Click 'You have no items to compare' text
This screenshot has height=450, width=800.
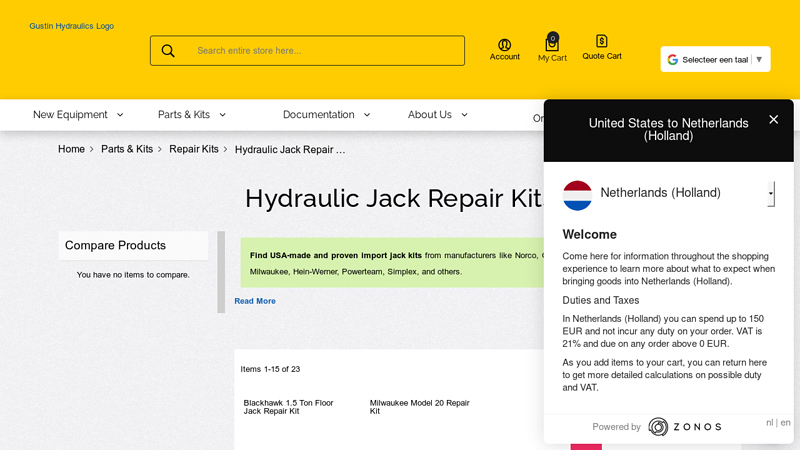point(133,274)
